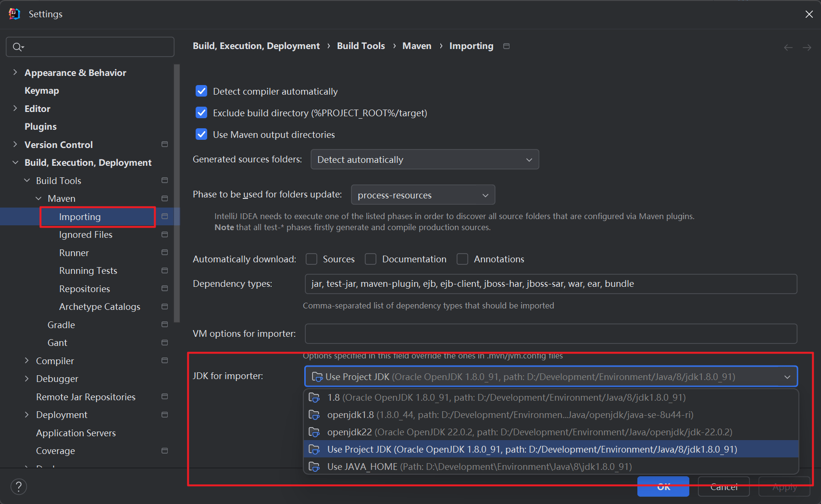Image resolution: width=821 pixels, height=504 pixels.
Task: Collapse the Maven tree section
Action: [38, 198]
